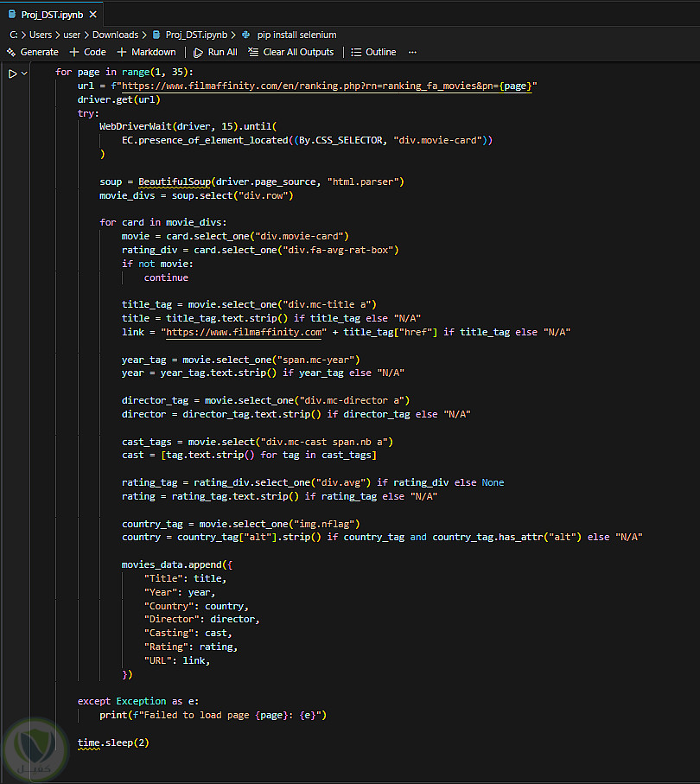
Task: Click the 'if not movie:' line
Action: 157,264
